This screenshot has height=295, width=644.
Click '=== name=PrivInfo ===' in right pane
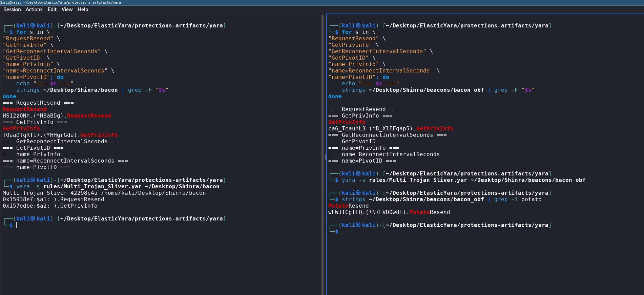(x=364, y=148)
